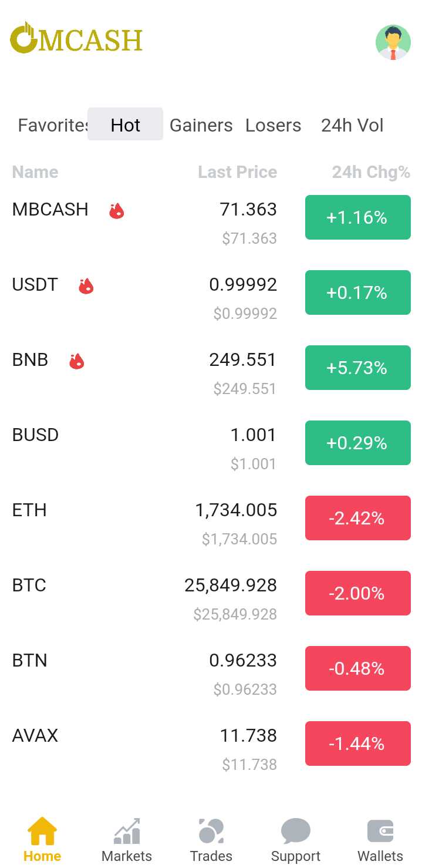422x868 pixels.
Task: Open Markets from the bottom navigation
Action: pos(127,840)
